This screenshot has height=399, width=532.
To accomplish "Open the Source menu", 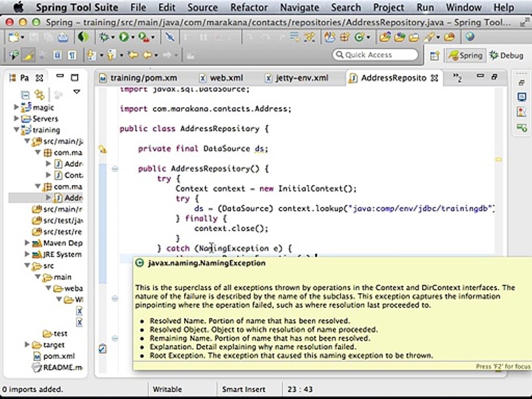I will (x=203, y=7).
